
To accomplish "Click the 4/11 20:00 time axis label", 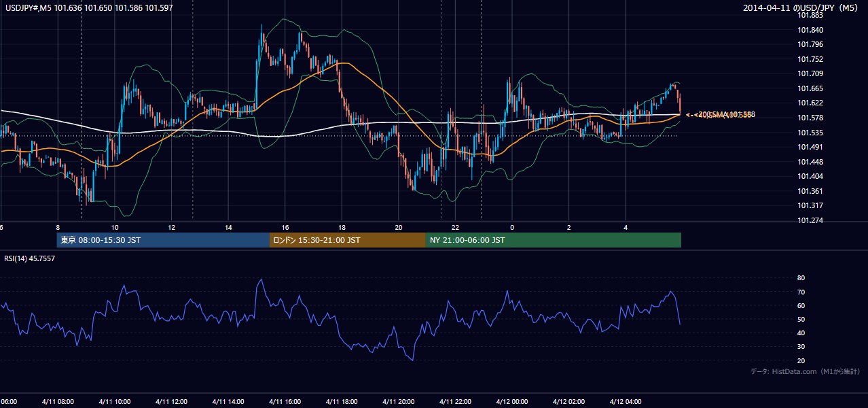I will tap(399, 402).
